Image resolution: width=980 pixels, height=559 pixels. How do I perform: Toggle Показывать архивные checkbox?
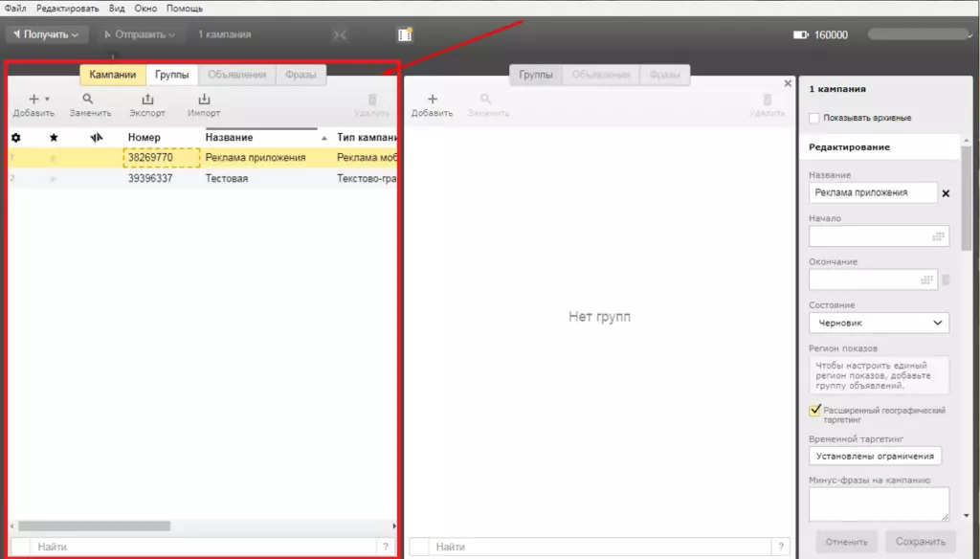point(814,118)
